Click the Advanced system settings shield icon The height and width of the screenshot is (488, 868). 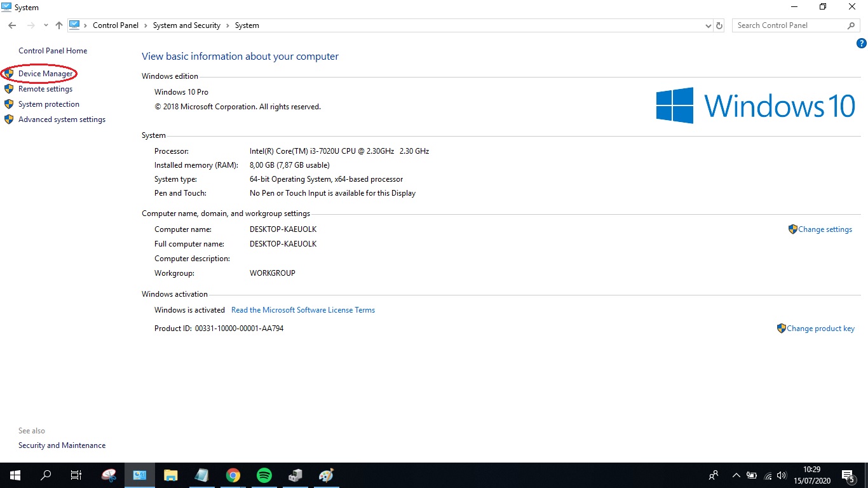click(8, 119)
